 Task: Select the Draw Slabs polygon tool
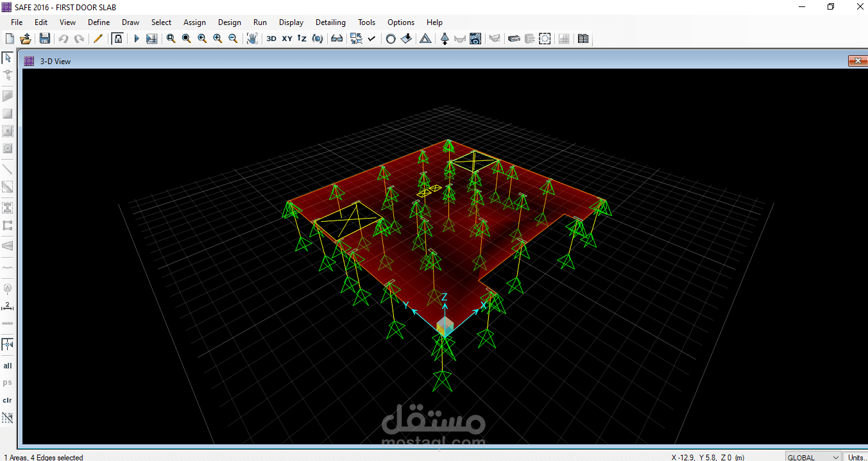click(x=8, y=96)
